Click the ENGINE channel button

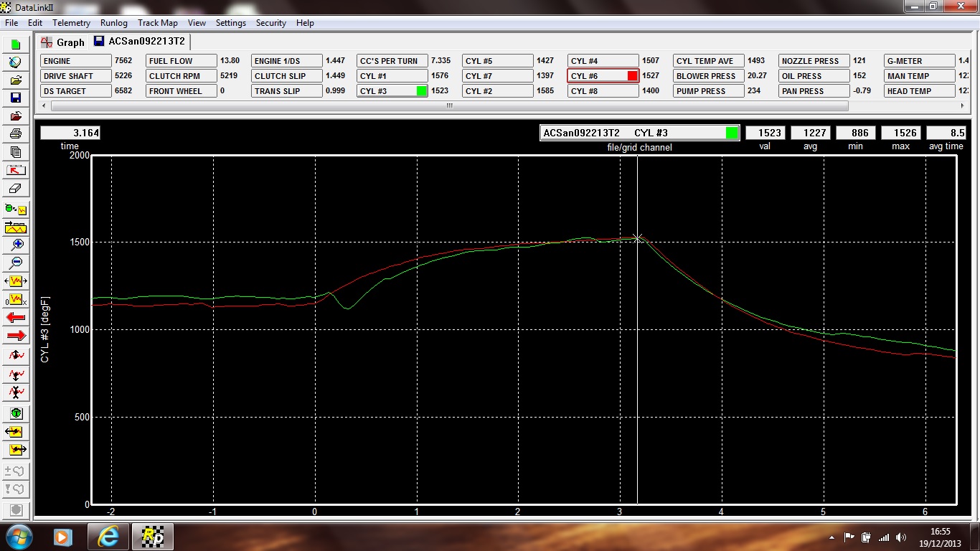[x=75, y=61]
